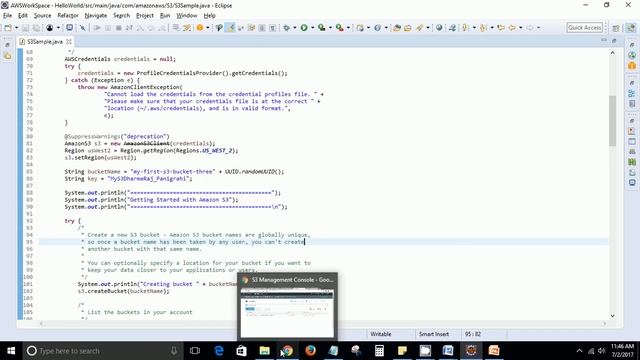
Task: Click the Previous Annotation icon
Action: (x=484, y=28)
